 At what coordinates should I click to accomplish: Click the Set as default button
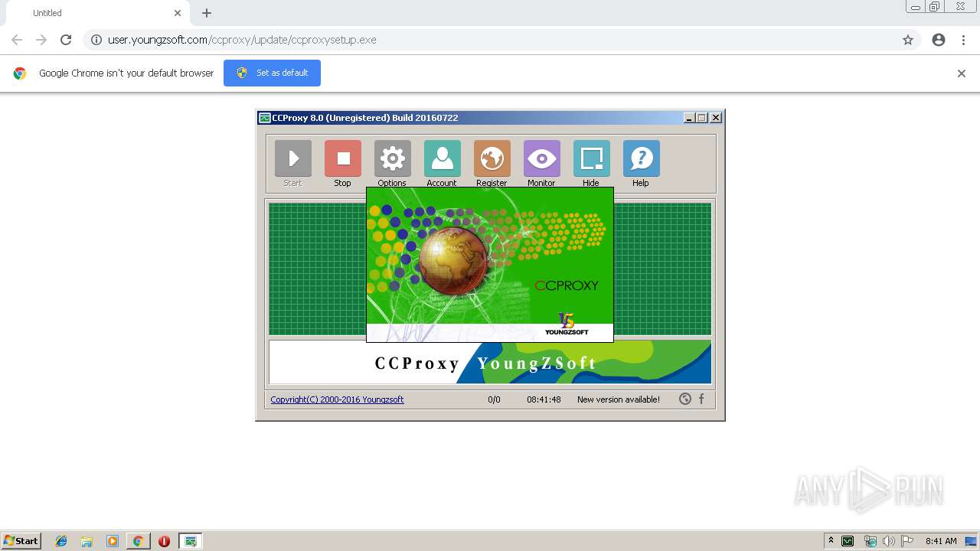[272, 73]
